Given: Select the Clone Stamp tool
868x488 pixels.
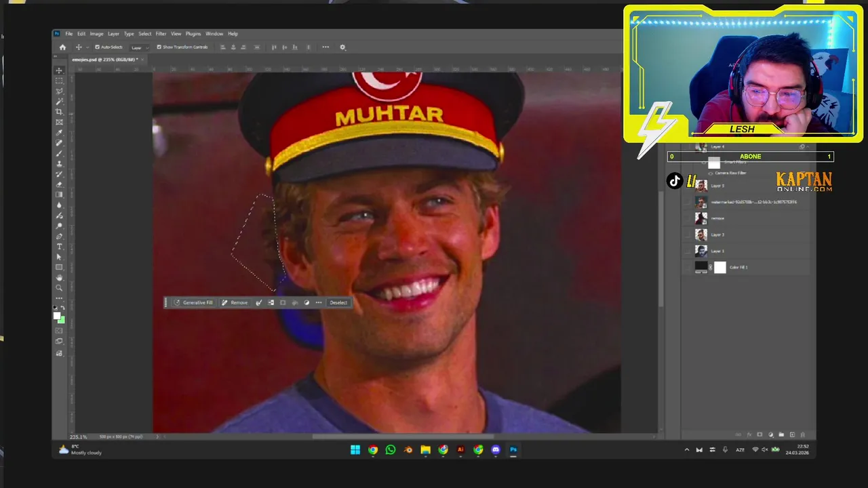Looking at the screenshot, I should point(59,164).
